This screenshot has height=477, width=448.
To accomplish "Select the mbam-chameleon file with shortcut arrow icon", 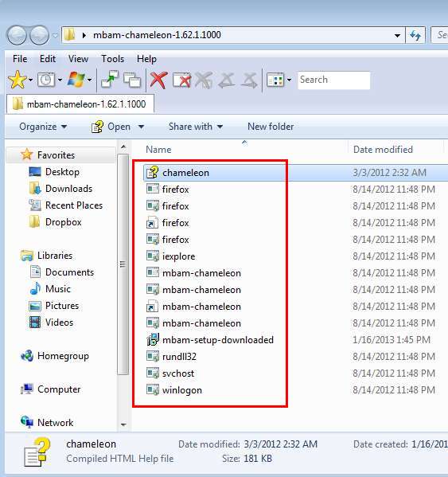I will (x=201, y=307).
